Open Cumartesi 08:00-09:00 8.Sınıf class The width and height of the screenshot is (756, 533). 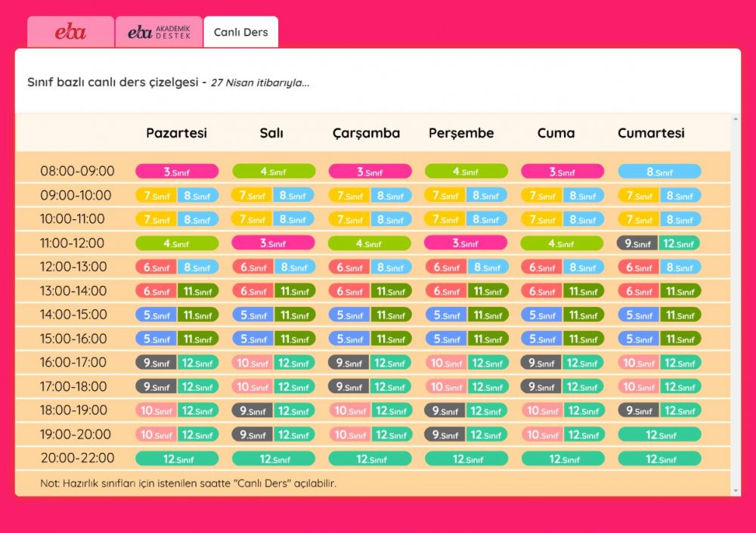[x=659, y=172]
